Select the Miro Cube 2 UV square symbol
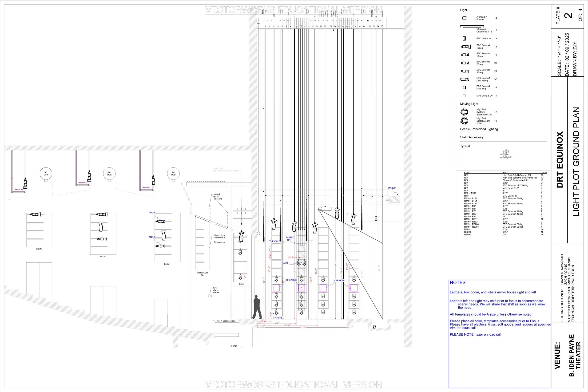The height and width of the screenshot is (392, 588). [x=464, y=96]
